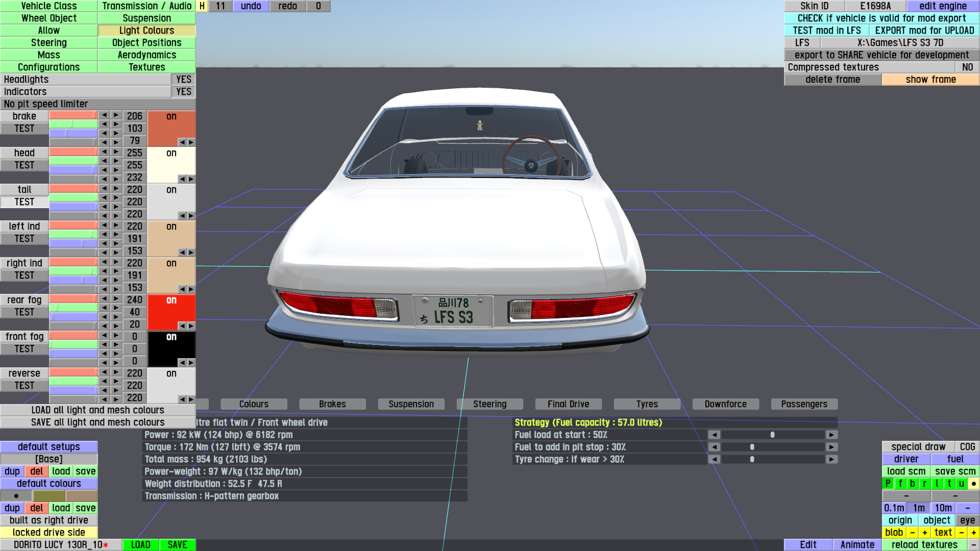This screenshot has width=980, height=551.
Task: Click the eye view mode button
Action: click(967, 520)
